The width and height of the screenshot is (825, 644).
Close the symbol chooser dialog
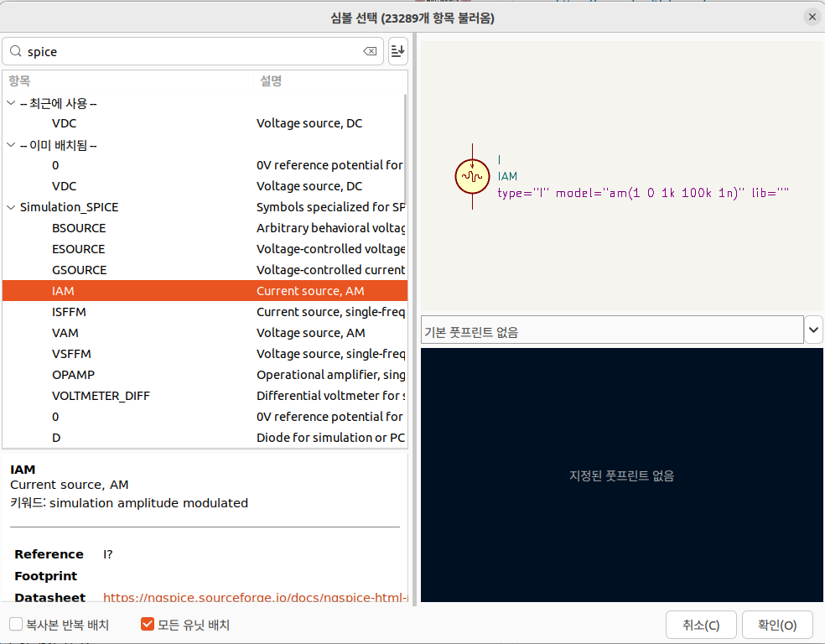click(x=812, y=17)
